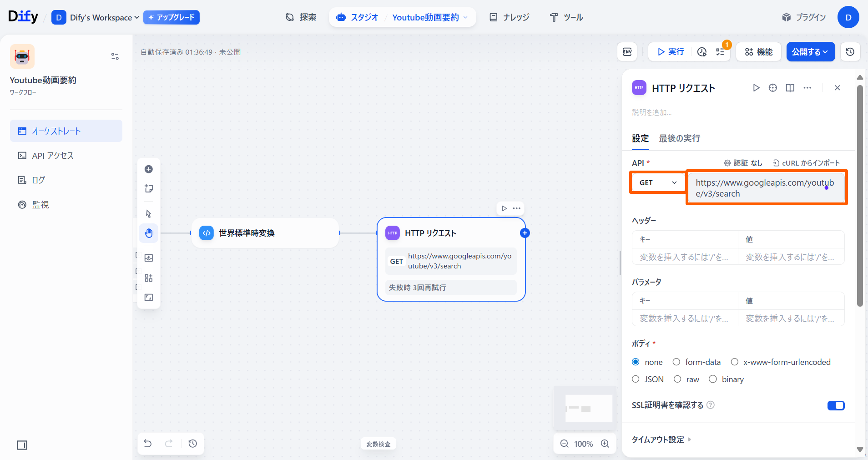Click the checklist icon with badge
Screen dimensions: 868x460
coord(720,52)
